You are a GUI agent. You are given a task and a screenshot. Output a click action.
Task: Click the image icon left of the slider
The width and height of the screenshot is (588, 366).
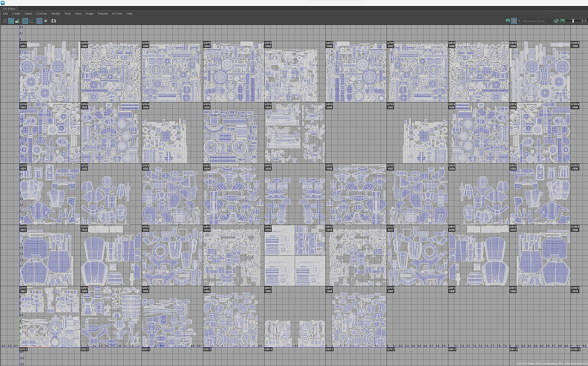tap(562, 21)
